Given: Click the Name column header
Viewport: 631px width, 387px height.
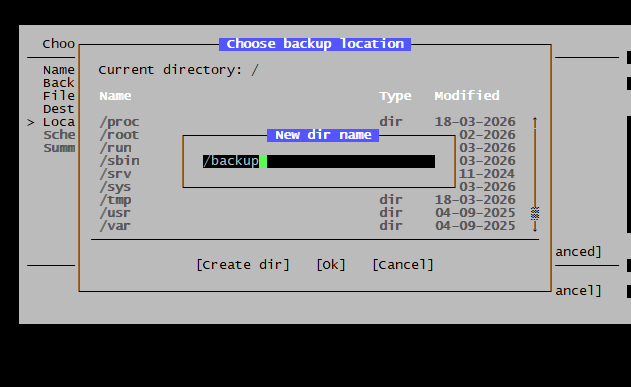Looking at the screenshot, I should click(x=115, y=96).
